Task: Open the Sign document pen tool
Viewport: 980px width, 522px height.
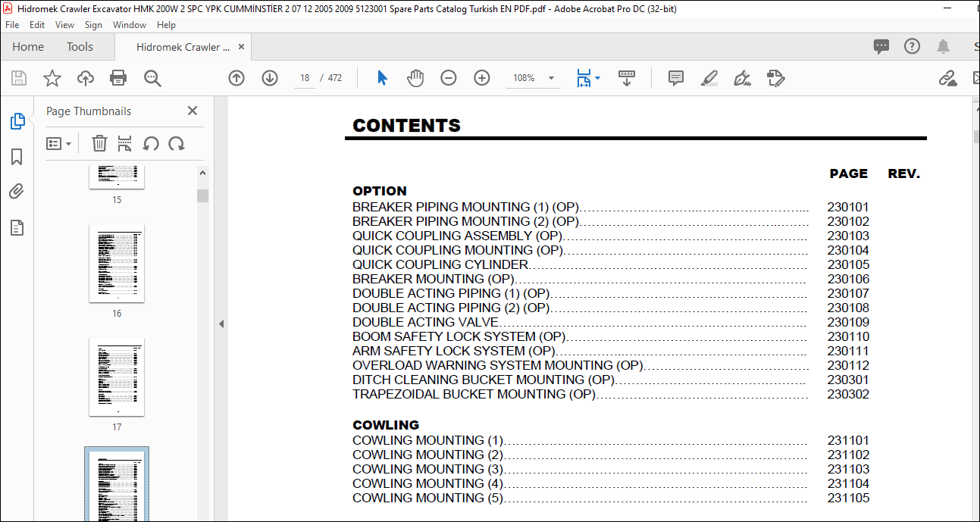Action: [742, 78]
